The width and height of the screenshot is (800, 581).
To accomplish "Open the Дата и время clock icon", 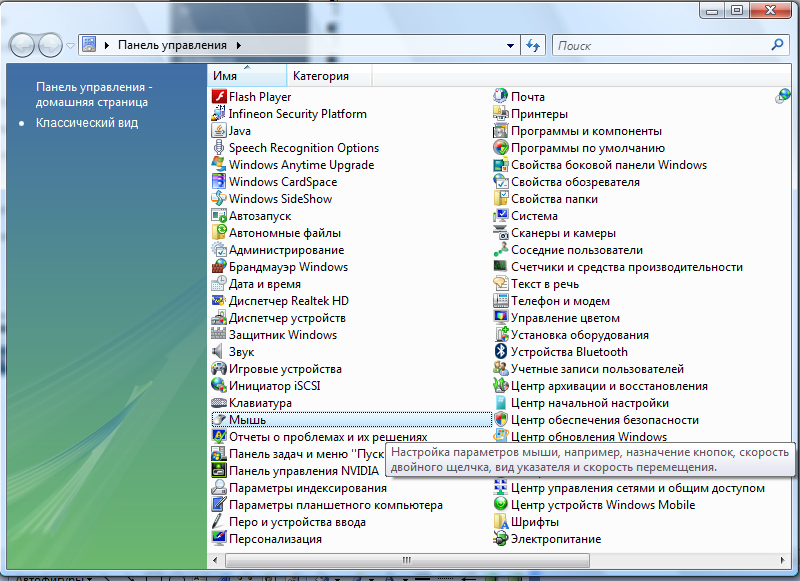I will (219, 284).
